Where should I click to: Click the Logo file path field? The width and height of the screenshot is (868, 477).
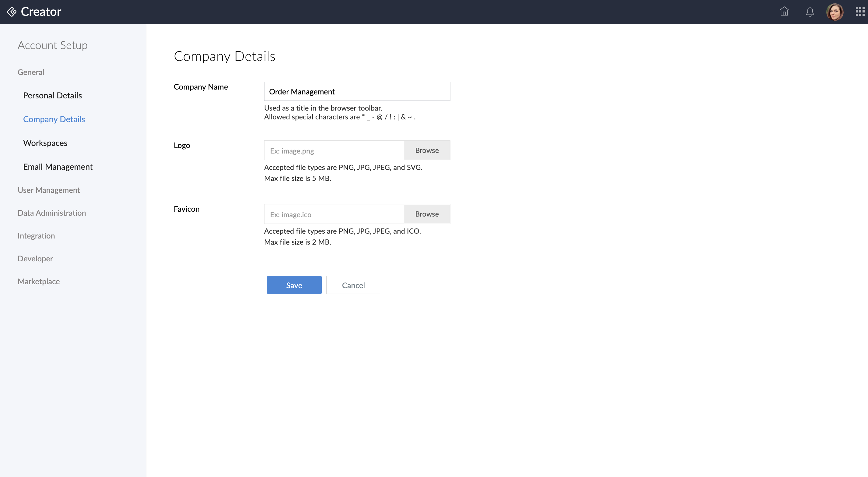[334, 150]
